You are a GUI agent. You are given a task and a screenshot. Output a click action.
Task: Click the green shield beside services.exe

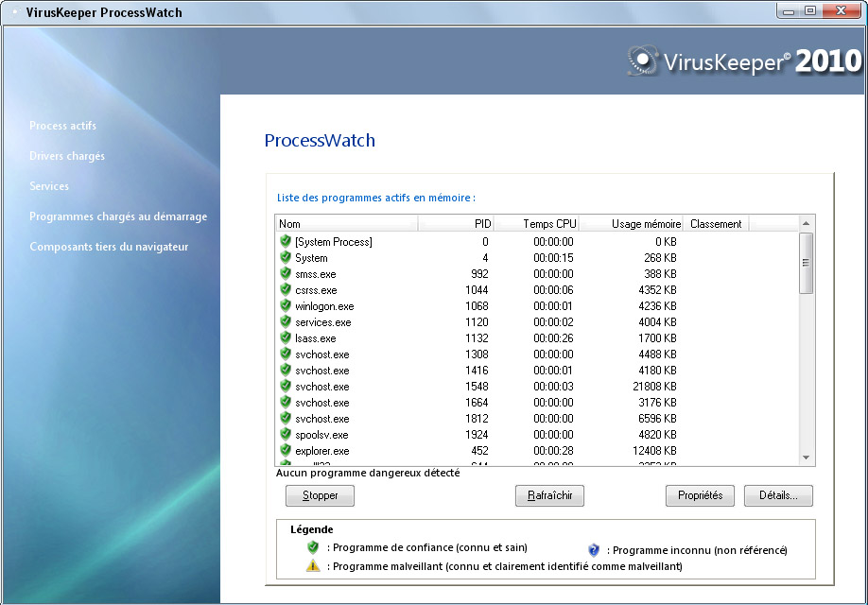[286, 321]
